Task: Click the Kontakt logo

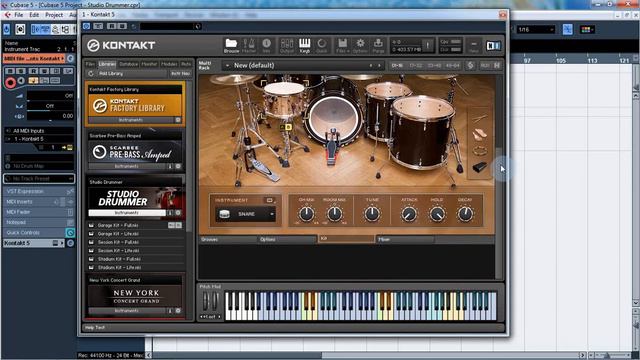Action: (121, 45)
